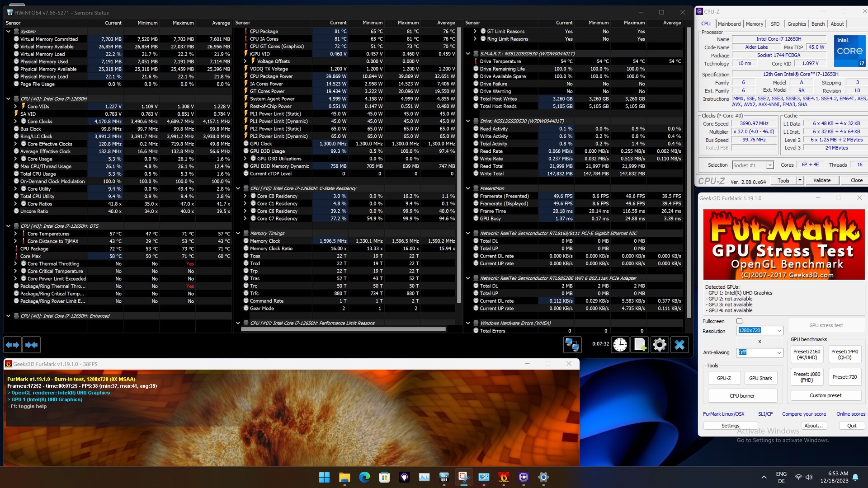
Task: Run FurMark Preset:2160 (4K/UHD) benchmark
Action: pyautogui.click(x=807, y=354)
